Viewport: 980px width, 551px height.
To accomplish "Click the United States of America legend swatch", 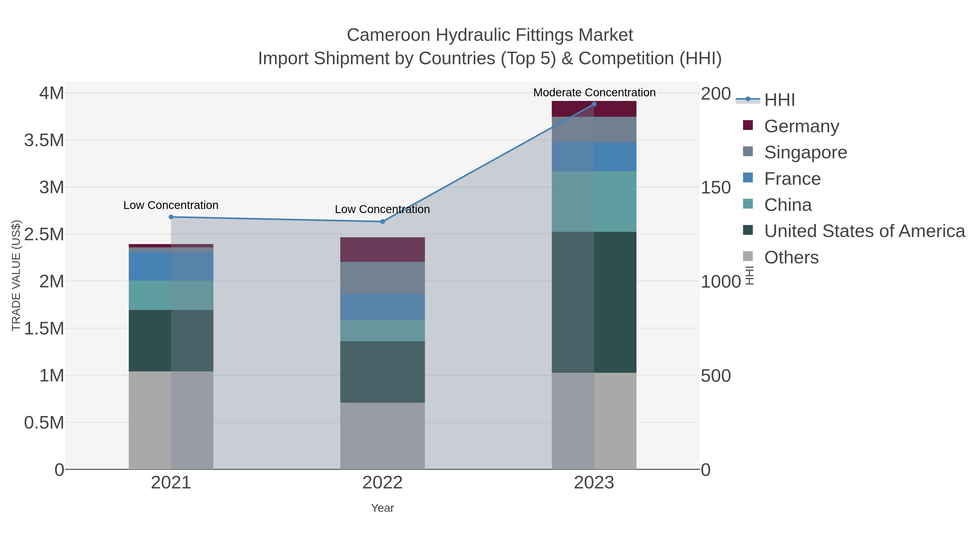I will click(748, 230).
